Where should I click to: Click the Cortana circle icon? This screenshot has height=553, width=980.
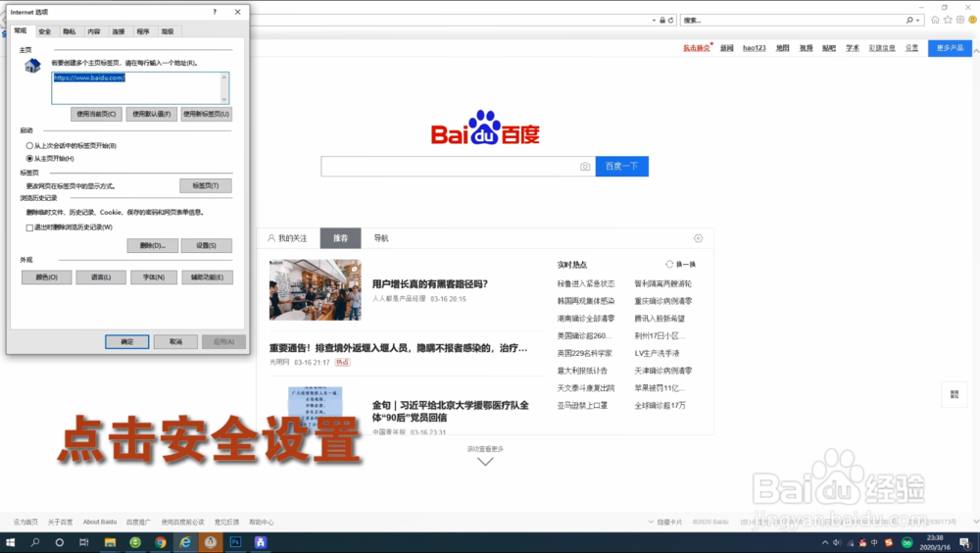pos(60,542)
